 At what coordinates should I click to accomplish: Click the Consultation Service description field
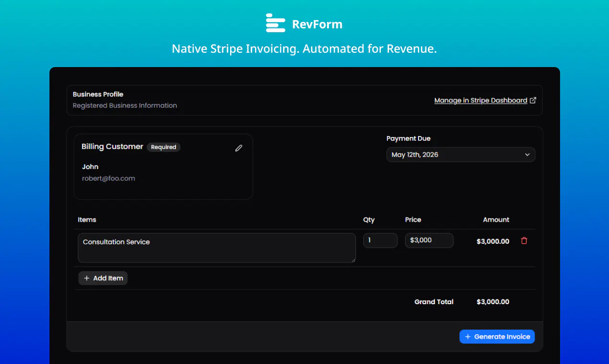217,248
